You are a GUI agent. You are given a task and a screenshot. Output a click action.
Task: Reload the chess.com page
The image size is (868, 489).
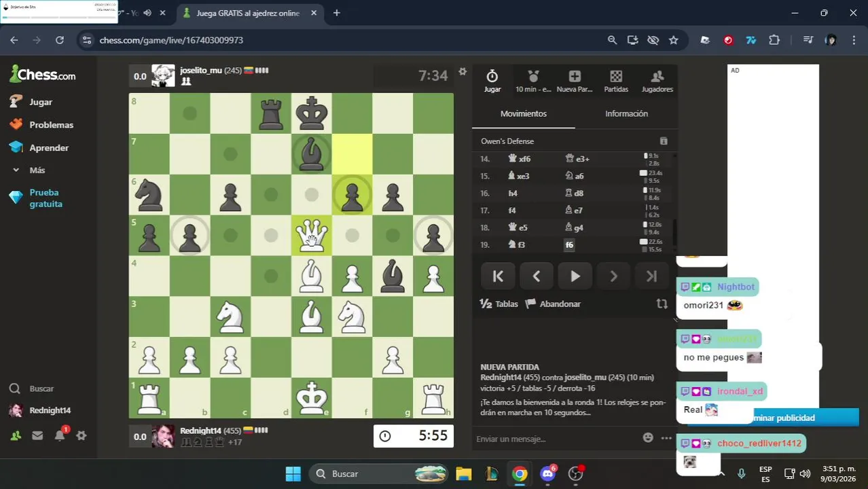tap(60, 40)
